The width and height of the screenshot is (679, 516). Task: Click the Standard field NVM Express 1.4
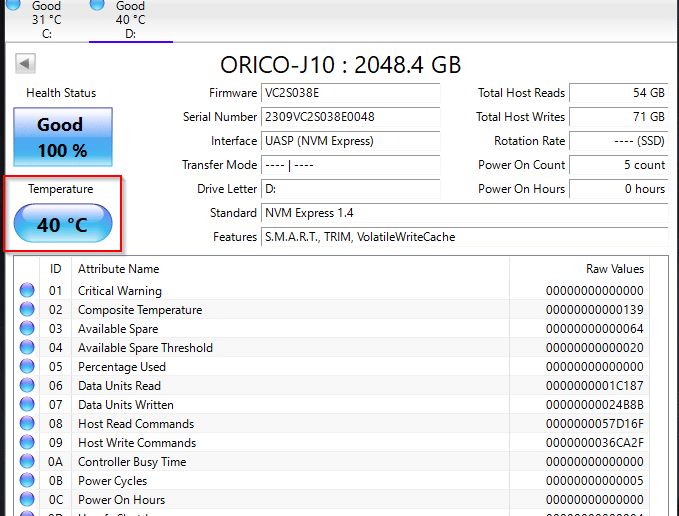coord(465,213)
